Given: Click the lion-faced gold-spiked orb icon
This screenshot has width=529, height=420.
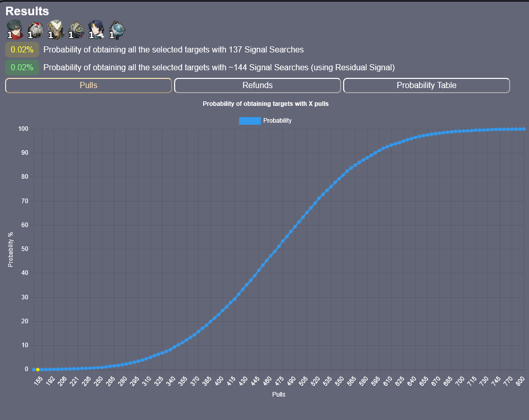Looking at the screenshot, I should point(76,30).
